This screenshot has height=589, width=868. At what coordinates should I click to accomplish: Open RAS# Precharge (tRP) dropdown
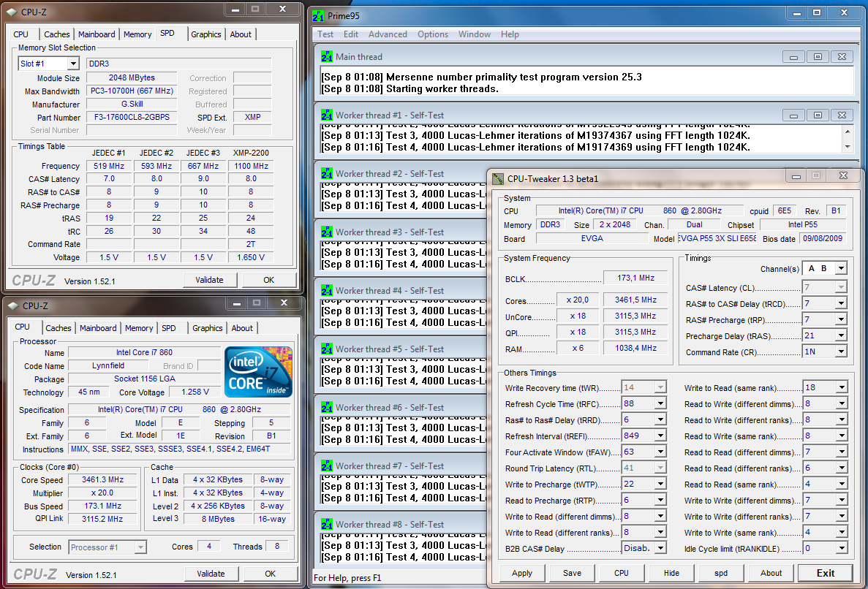(841, 319)
